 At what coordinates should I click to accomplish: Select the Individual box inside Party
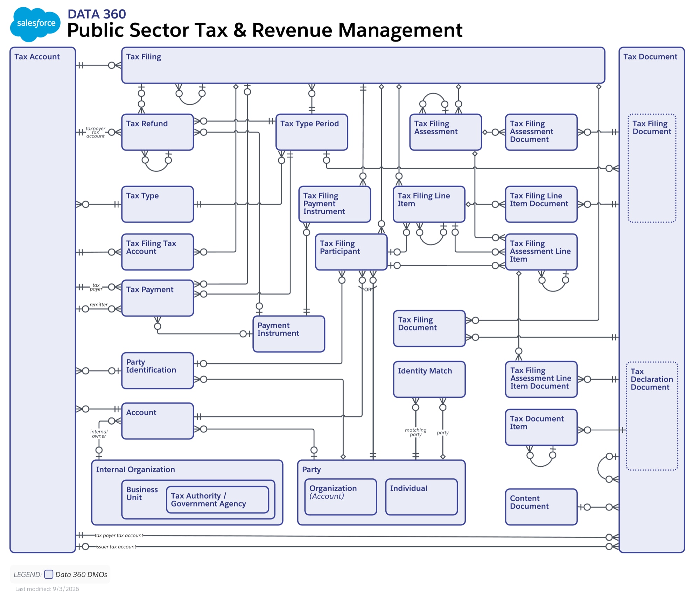point(421,497)
